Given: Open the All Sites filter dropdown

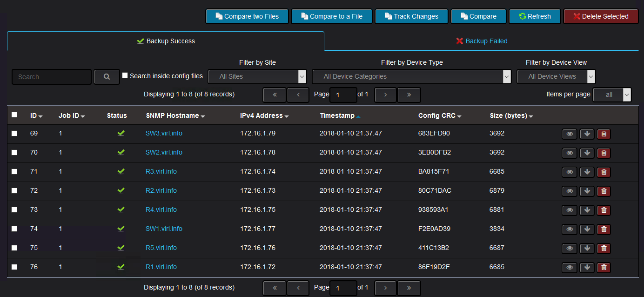Looking at the screenshot, I should click(x=257, y=76).
